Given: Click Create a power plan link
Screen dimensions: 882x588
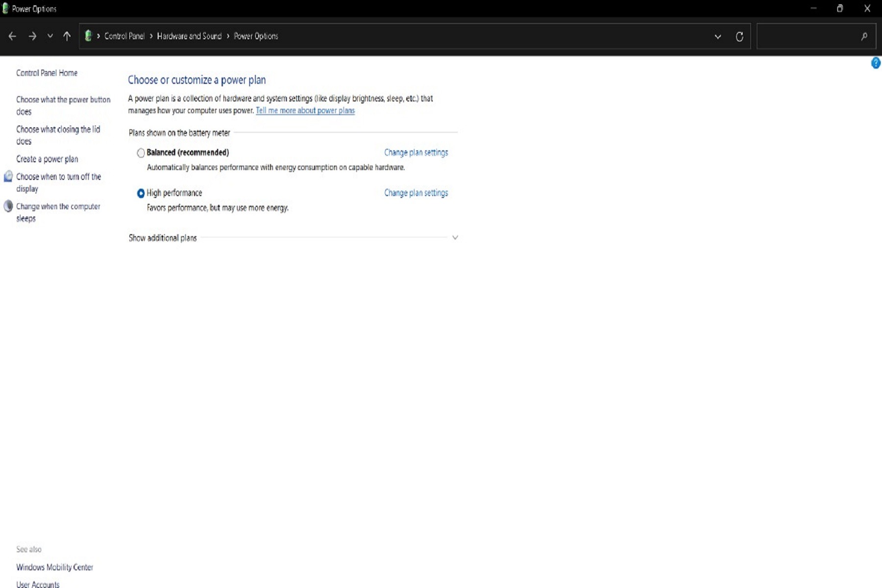Looking at the screenshot, I should [x=47, y=159].
